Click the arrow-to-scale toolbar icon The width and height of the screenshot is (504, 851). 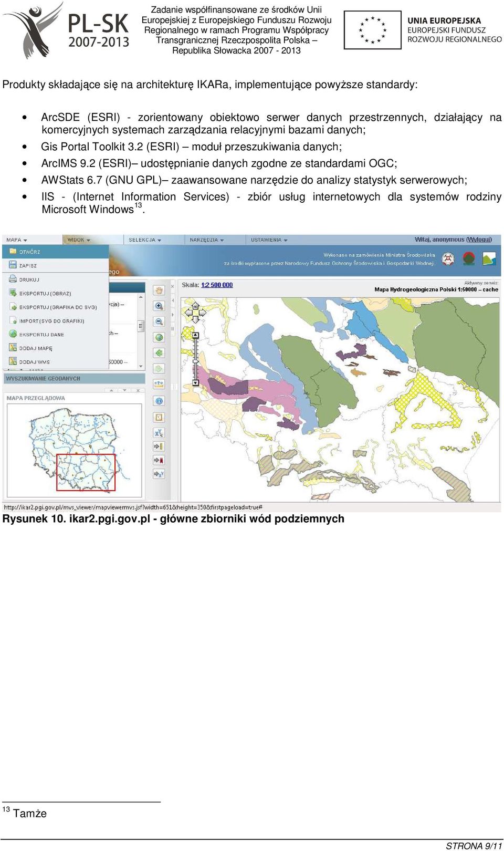tap(159, 447)
